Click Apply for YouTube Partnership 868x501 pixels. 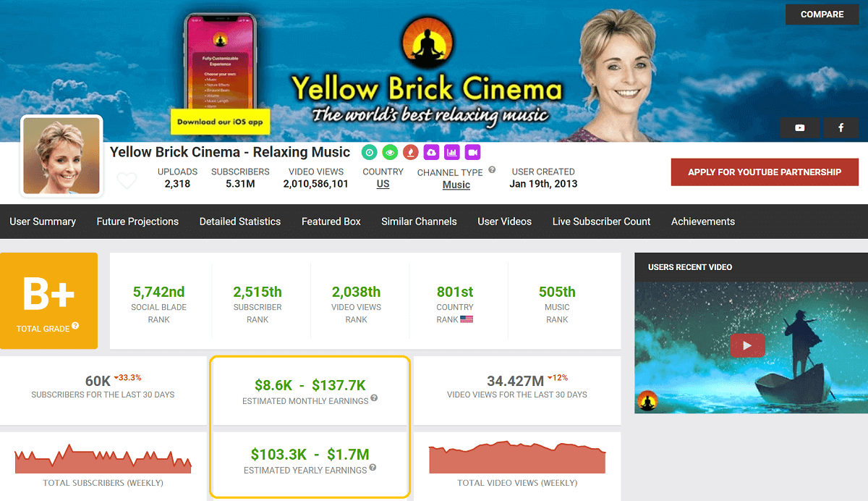point(765,172)
